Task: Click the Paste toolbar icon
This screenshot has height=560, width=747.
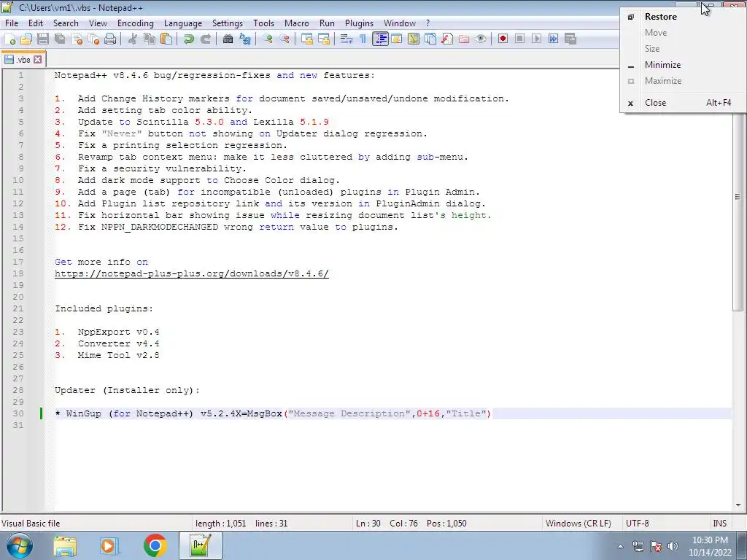Action: (166, 39)
